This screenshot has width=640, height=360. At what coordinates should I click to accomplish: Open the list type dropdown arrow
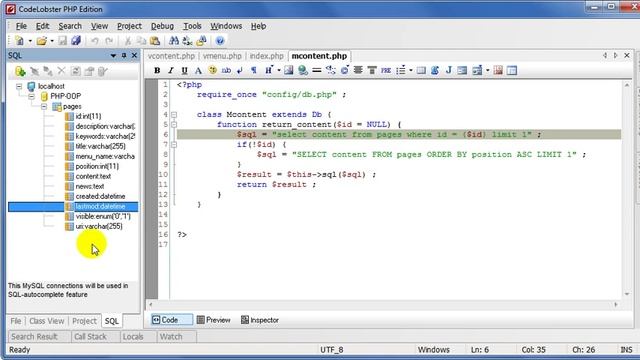(411, 70)
